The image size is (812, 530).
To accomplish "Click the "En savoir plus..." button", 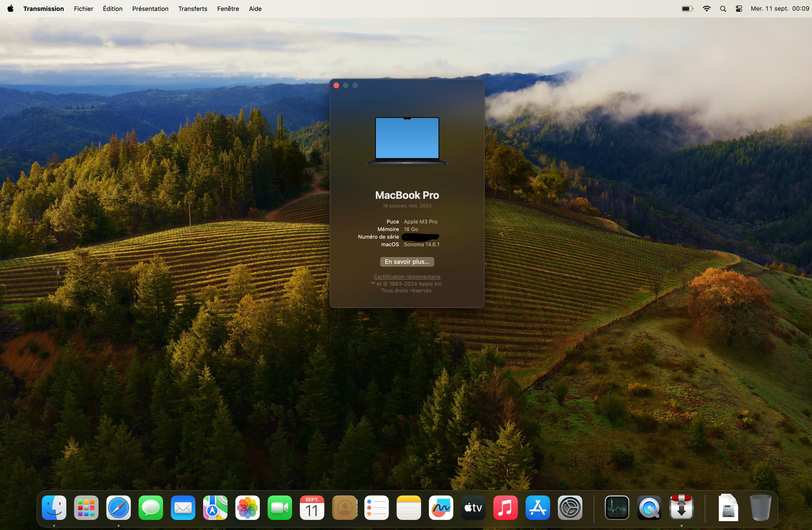I will [407, 261].
